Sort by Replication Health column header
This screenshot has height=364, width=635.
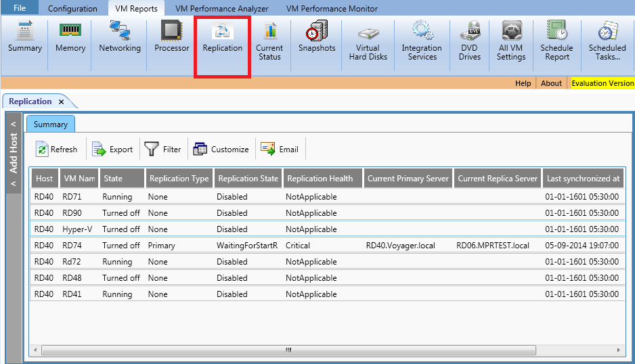322,179
